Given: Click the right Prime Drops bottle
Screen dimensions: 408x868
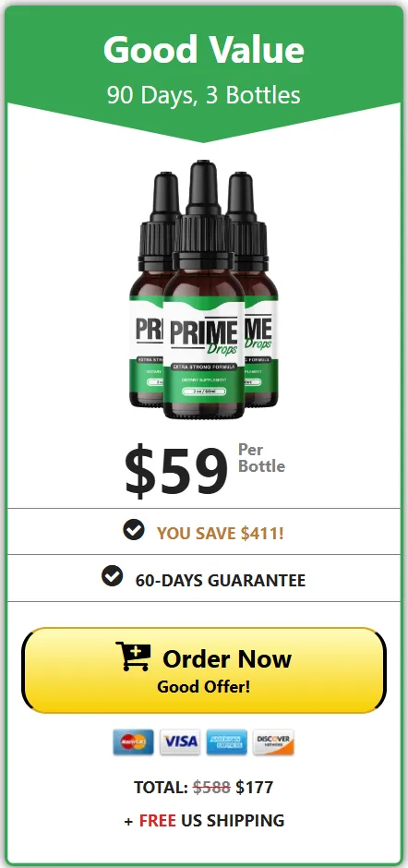Looking at the screenshot, I should (x=260, y=290).
